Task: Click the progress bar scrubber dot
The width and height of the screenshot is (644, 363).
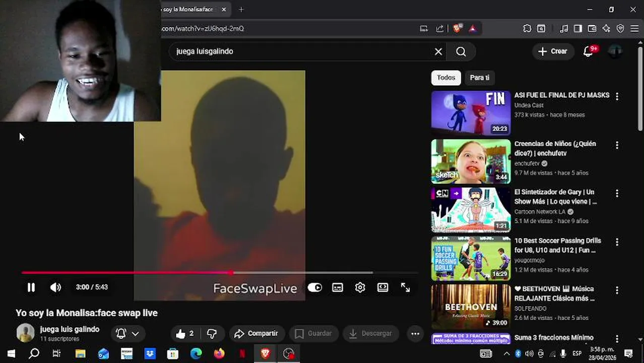Action: point(230,273)
